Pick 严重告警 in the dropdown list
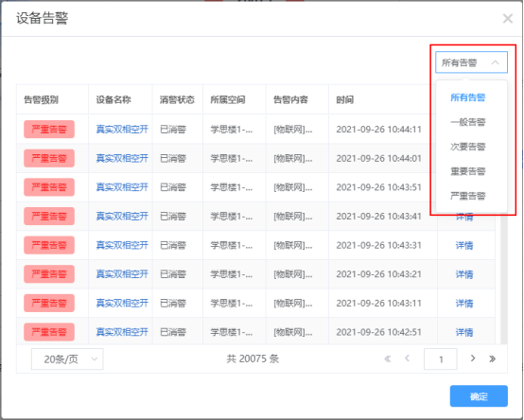Viewport: 524px width, 420px height. (x=467, y=196)
